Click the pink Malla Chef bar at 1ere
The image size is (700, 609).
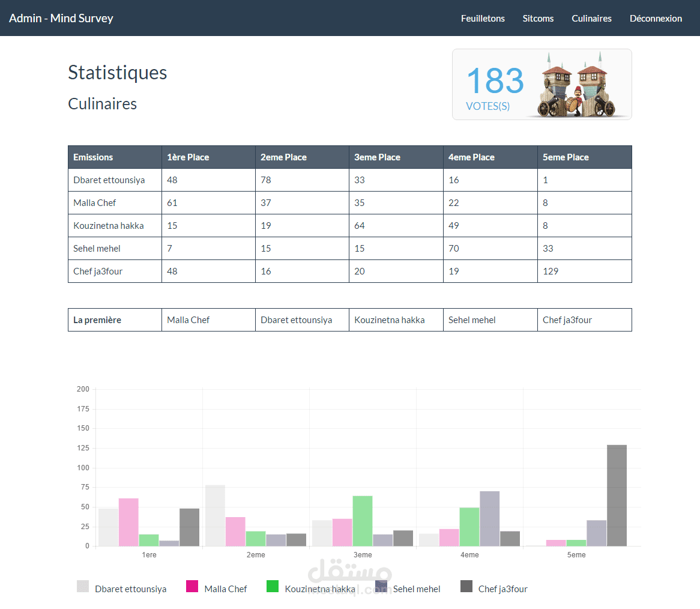pos(128,522)
